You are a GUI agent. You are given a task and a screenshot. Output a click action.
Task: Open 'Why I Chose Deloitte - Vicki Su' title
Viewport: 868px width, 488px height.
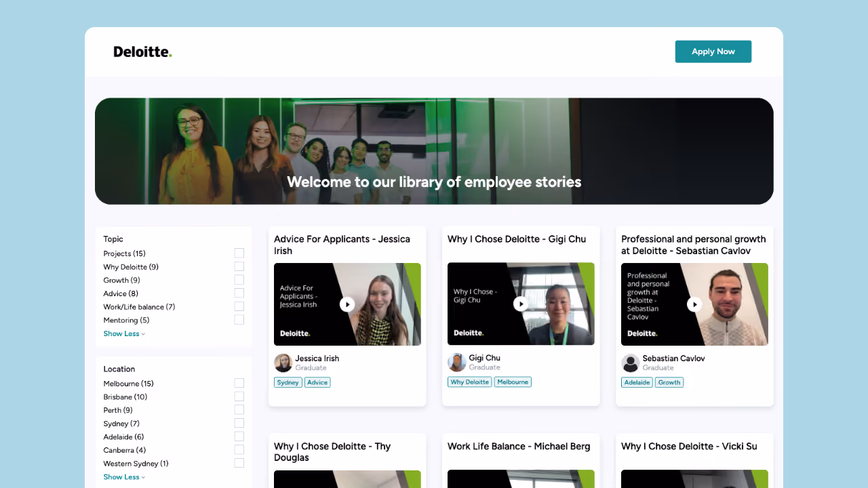689,447
